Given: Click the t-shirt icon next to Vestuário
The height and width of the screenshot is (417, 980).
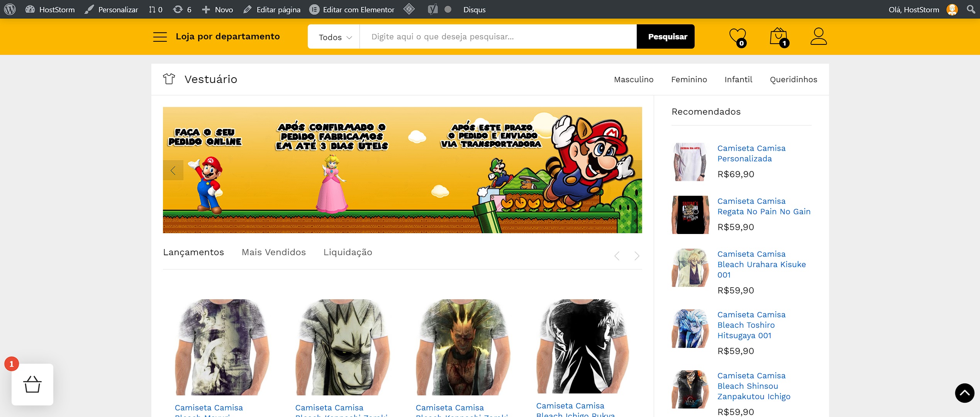Looking at the screenshot, I should coord(169,79).
